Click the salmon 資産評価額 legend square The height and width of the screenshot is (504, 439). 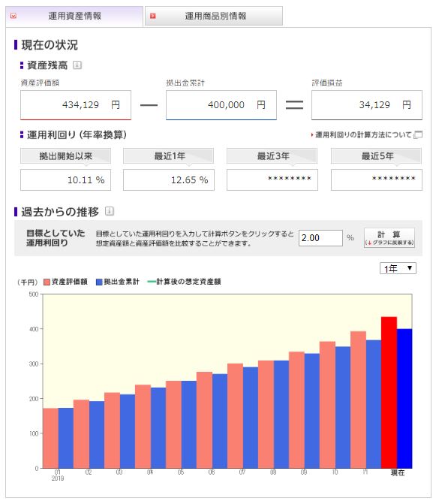point(47,282)
